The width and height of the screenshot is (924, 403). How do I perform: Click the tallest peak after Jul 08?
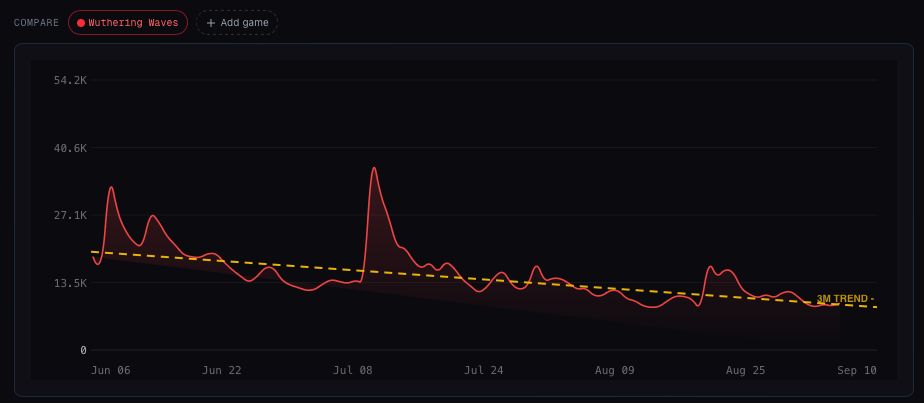374,169
